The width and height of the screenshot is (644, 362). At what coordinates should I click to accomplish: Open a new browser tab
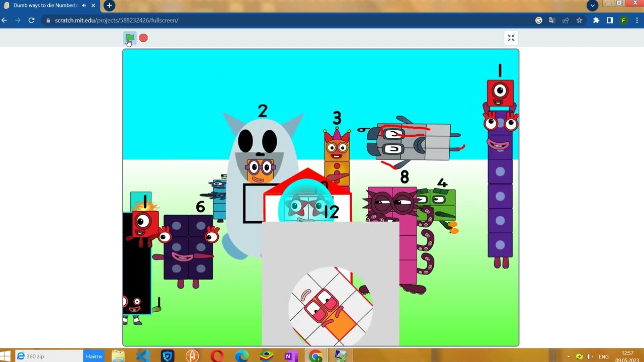109,6
